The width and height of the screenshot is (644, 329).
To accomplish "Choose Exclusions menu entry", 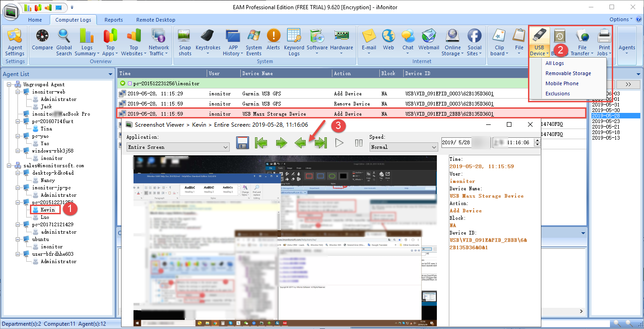I will pyautogui.click(x=557, y=94).
